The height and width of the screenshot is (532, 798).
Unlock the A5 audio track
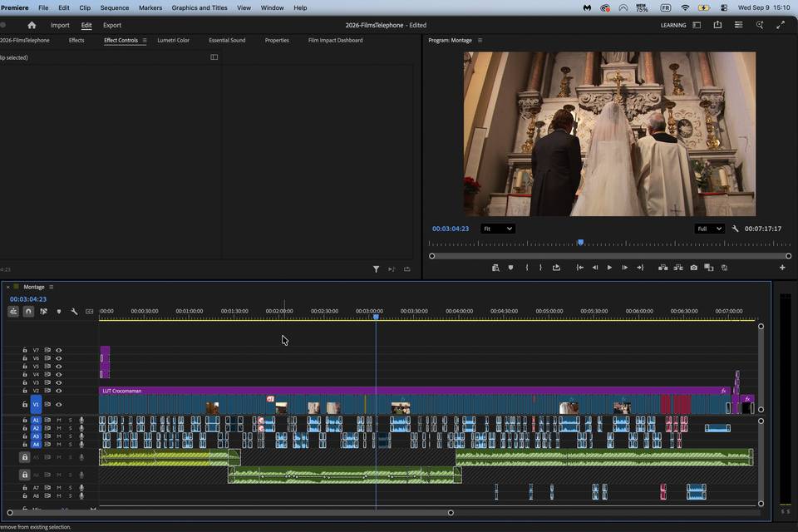[24, 457]
